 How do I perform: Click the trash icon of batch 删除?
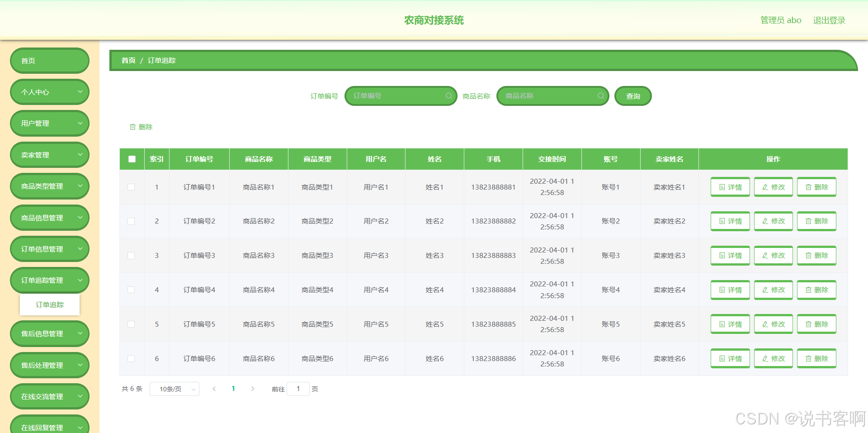(x=132, y=127)
